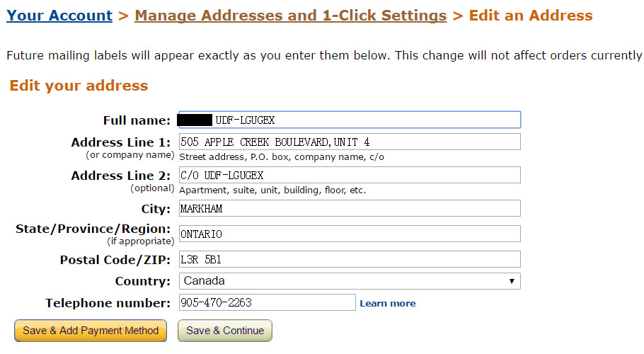
Task: Click the Telephone number label
Action: click(108, 303)
